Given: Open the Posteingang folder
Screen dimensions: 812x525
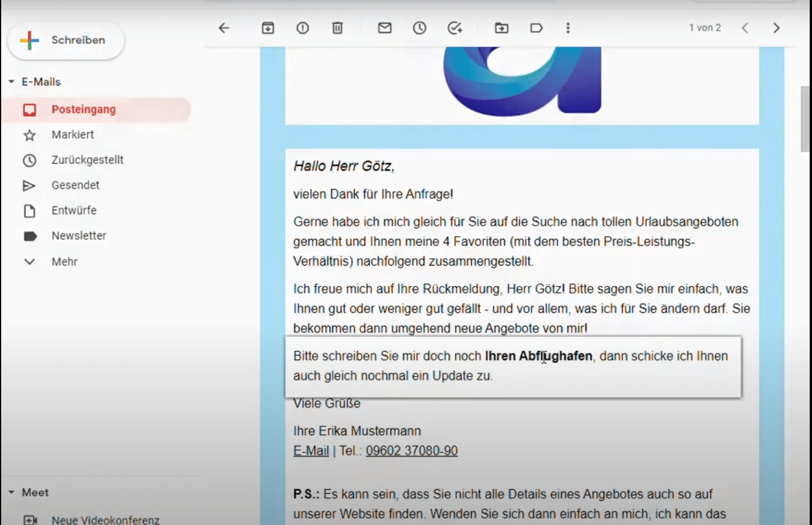Looking at the screenshot, I should pos(84,110).
